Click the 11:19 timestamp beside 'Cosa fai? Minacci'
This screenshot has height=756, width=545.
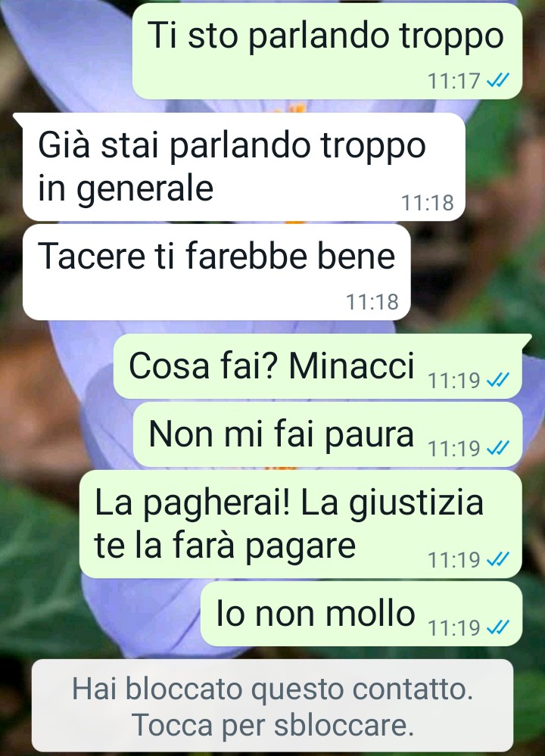click(454, 381)
